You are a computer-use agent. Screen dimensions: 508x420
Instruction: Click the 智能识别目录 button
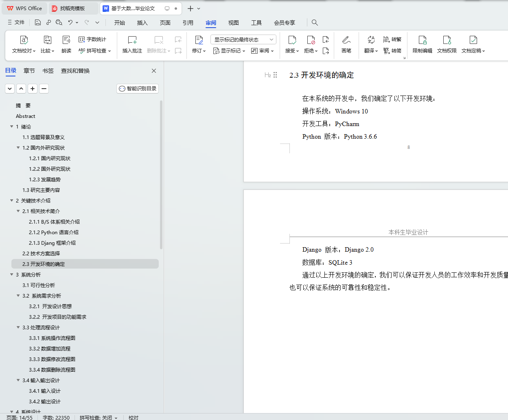[x=138, y=88]
